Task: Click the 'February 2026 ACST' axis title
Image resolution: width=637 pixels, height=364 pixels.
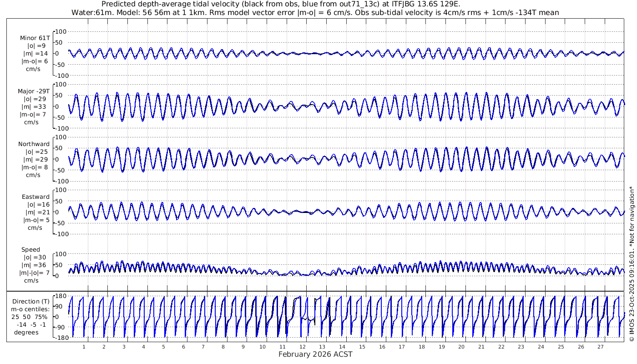Action: pos(315,354)
